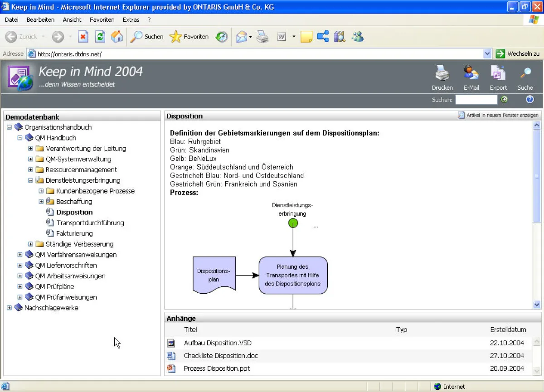Open the Extras menu
This screenshot has width=544, height=392.
pyautogui.click(x=131, y=20)
